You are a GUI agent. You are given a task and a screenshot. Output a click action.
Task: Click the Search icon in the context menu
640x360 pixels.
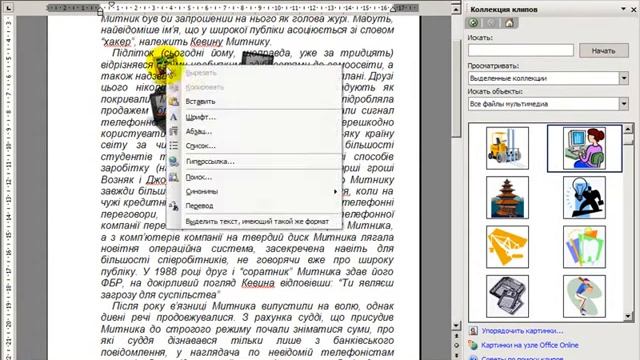point(174,177)
